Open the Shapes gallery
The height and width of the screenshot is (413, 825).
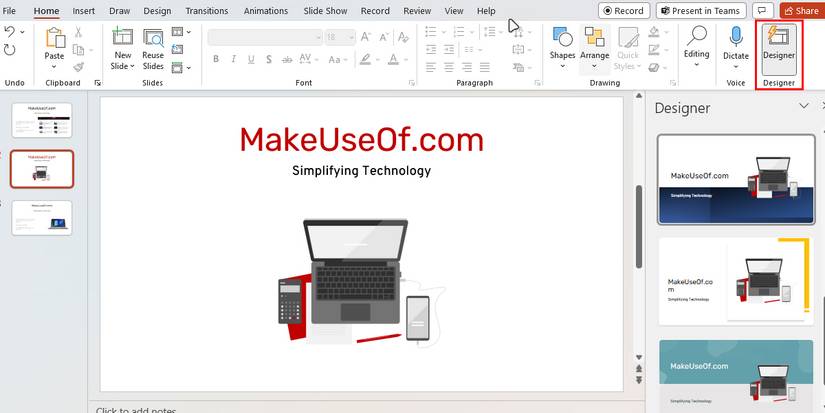coord(562,48)
